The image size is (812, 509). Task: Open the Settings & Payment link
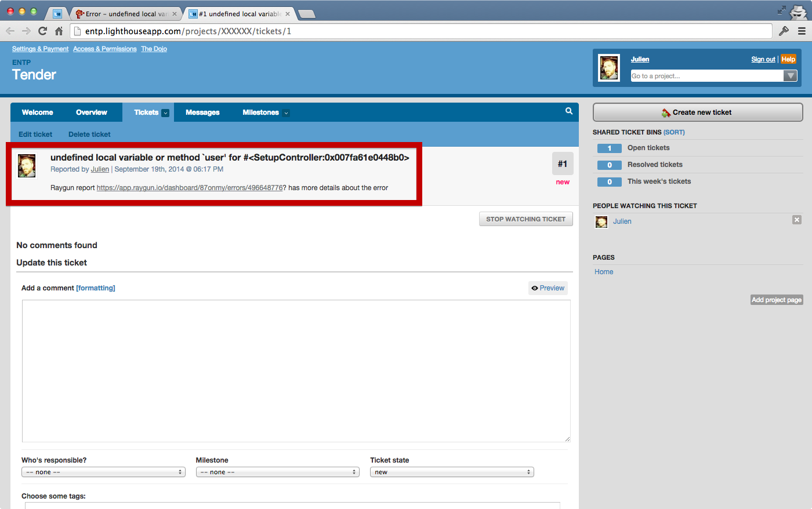[40, 49]
